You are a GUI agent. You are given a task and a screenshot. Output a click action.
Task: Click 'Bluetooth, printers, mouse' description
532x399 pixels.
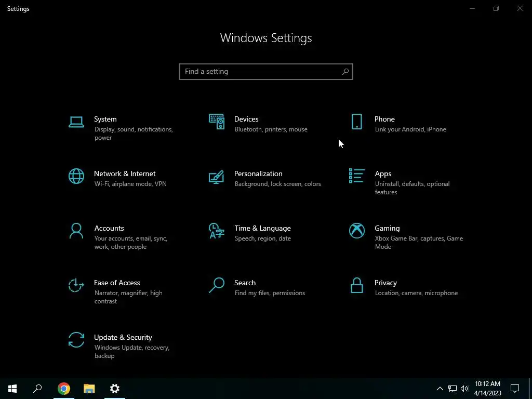(x=271, y=129)
